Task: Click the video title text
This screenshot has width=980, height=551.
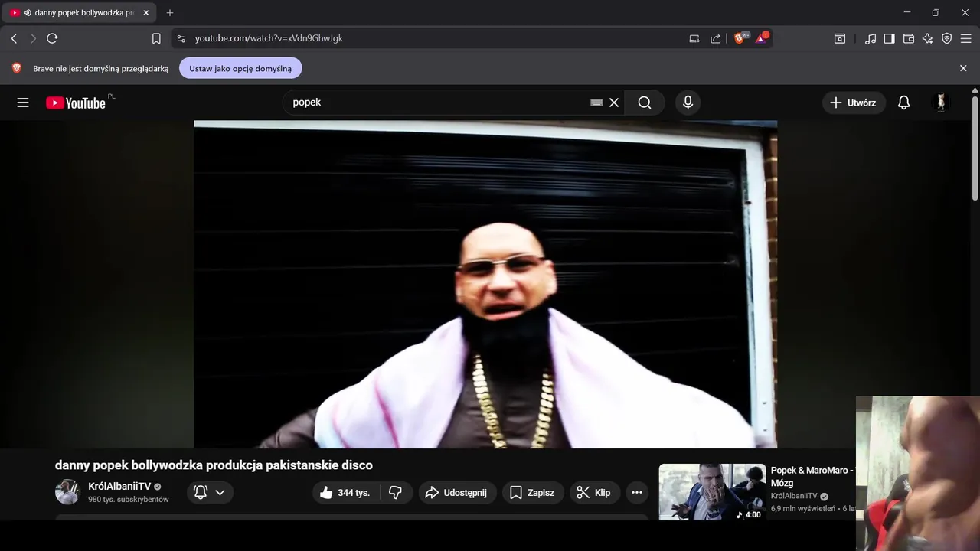Action: [x=214, y=465]
